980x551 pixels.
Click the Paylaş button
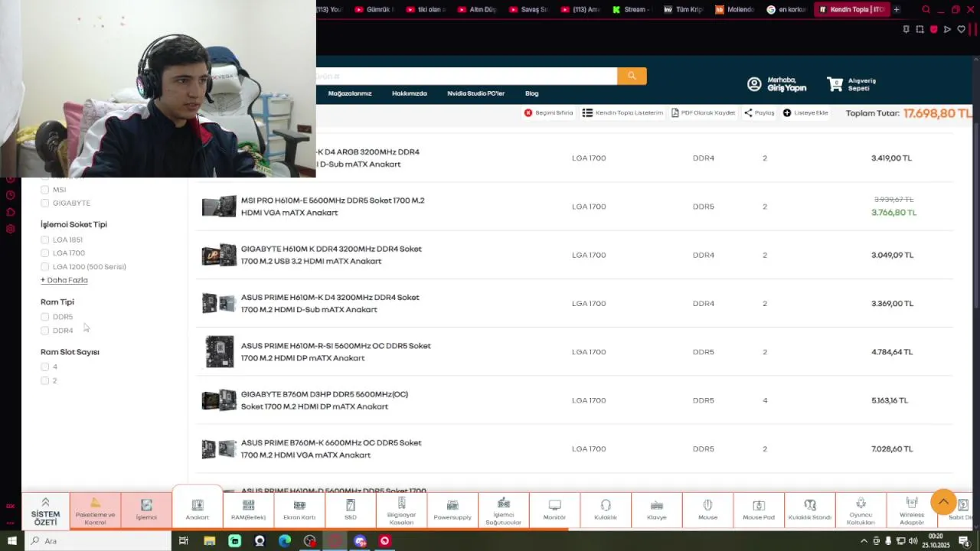pyautogui.click(x=759, y=112)
